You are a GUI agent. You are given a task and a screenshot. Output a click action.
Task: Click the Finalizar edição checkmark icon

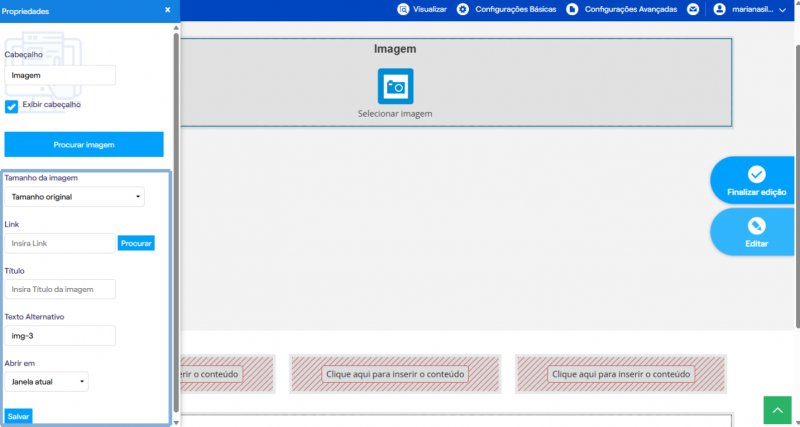point(756,174)
